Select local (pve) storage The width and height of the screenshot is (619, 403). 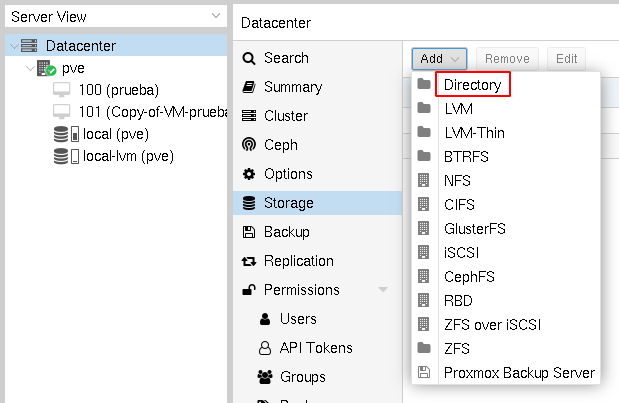(116, 134)
